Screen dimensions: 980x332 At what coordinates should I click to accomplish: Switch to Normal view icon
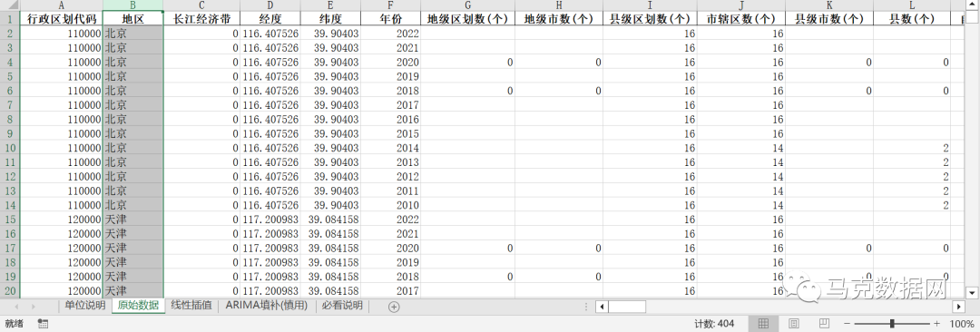pyautogui.click(x=763, y=323)
